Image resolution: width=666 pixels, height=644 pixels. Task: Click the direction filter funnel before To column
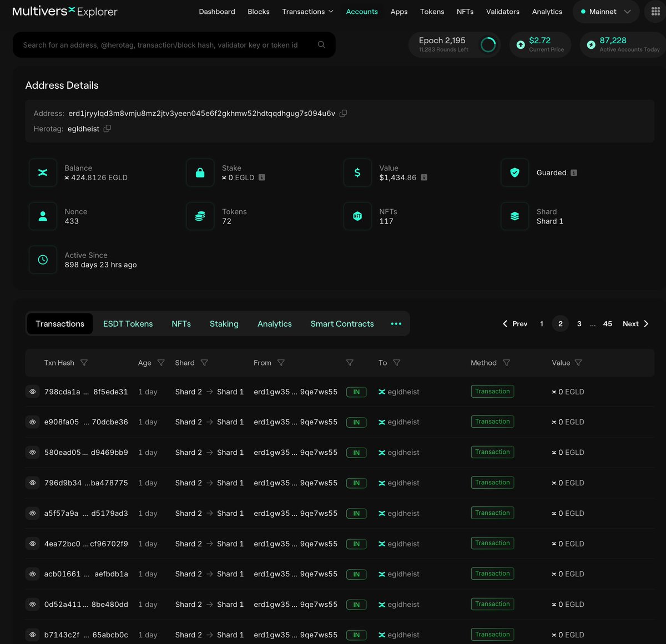click(350, 363)
